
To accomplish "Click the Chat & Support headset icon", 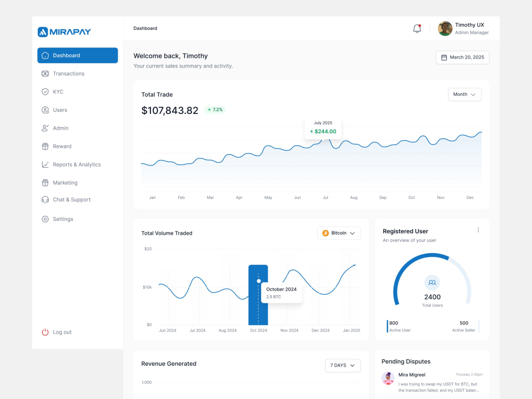I will pyautogui.click(x=45, y=199).
